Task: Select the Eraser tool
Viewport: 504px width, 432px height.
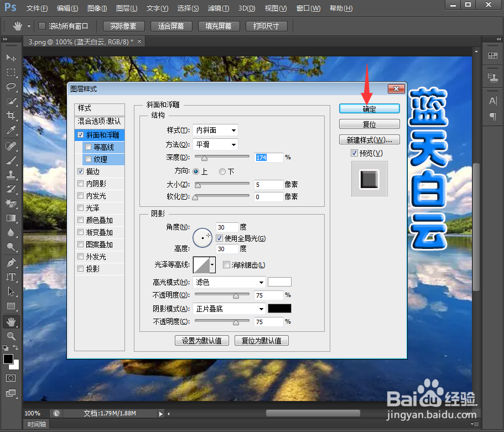Action: click(x=11, y=204)
